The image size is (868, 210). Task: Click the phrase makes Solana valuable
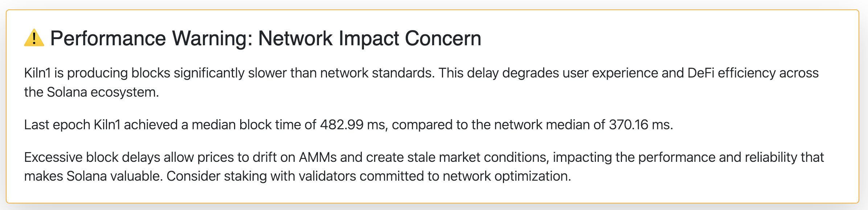click(x=93, y=176)
